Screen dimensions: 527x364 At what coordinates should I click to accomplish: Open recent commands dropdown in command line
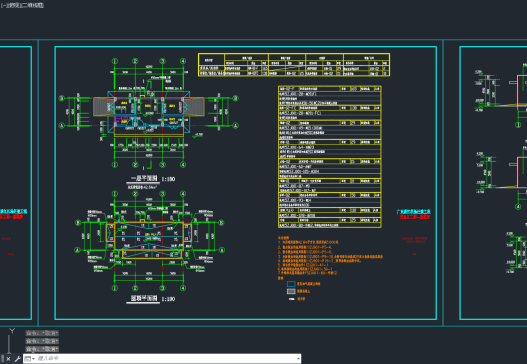(x=30, y=359)
